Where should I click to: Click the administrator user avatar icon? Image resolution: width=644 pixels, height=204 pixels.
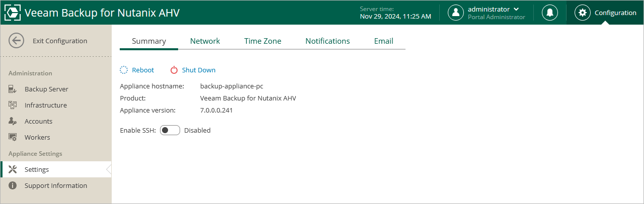(456, 13)
